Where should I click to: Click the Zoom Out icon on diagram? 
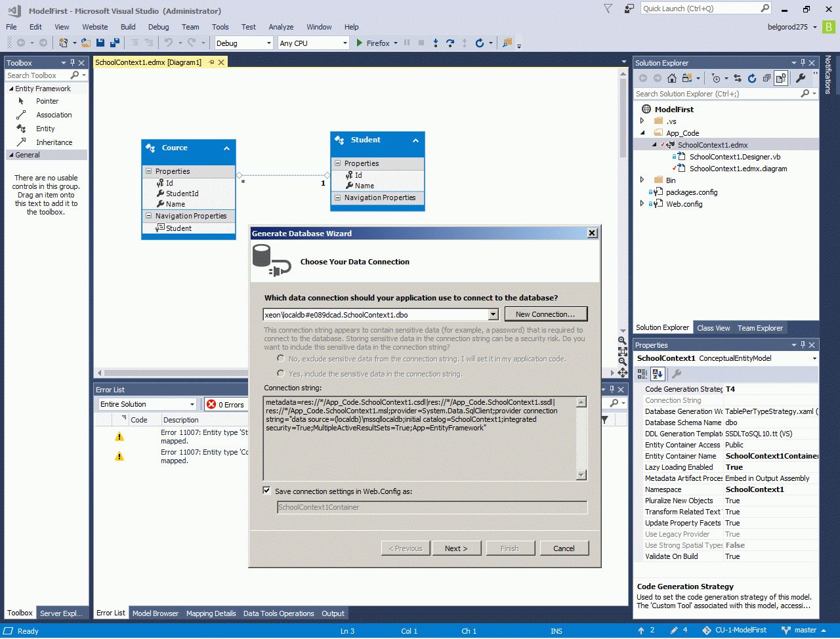622,361
